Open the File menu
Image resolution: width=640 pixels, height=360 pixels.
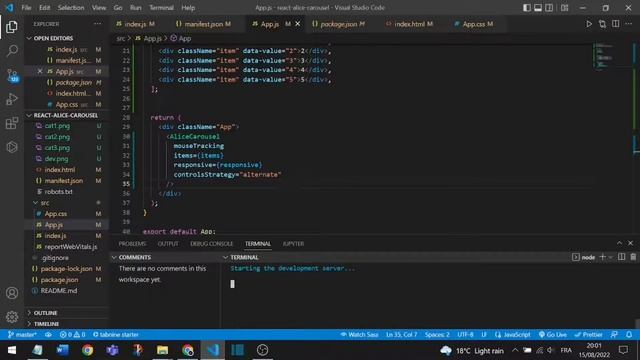point(26,8)
